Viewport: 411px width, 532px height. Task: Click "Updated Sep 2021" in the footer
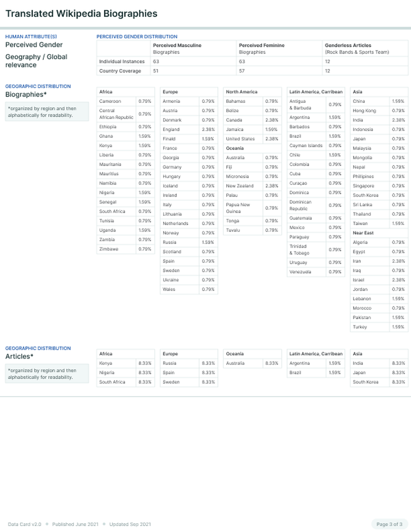(x=130, y=524)
